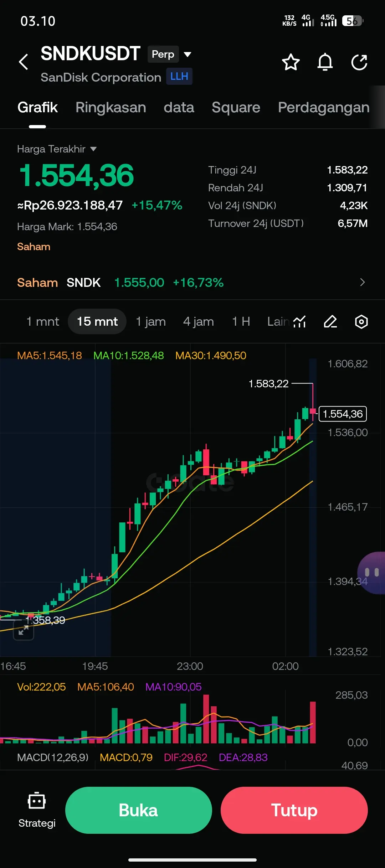Image resolution: width=385 pixels, height=868 pixels.
Task: Select the 15 mnt timeframe
Action: [97, 321]
